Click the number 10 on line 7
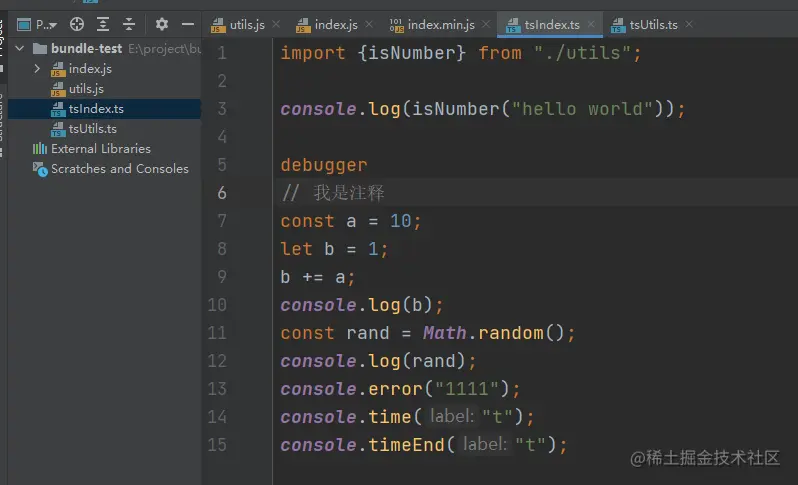 [401, 221]
